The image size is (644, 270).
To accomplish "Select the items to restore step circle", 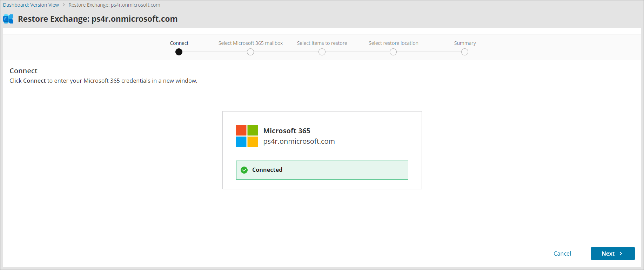I will pyautogui.click(x=322, y=52).
